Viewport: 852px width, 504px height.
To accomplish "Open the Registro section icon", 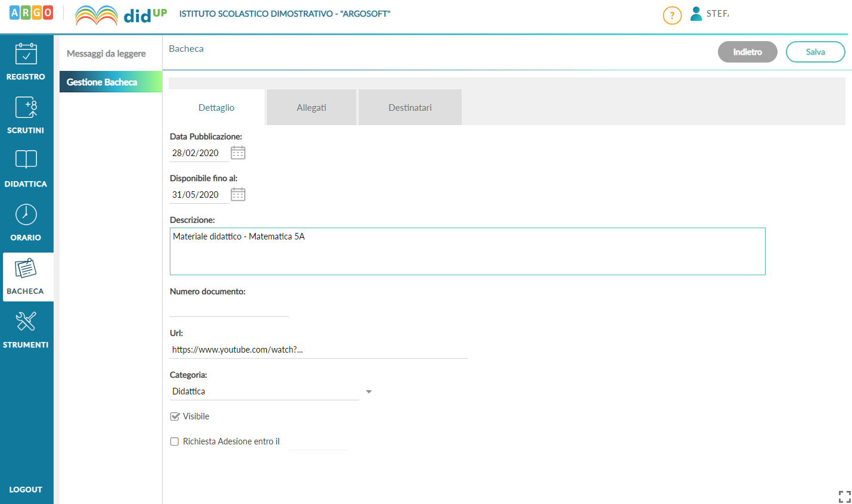I will point(26,54).
